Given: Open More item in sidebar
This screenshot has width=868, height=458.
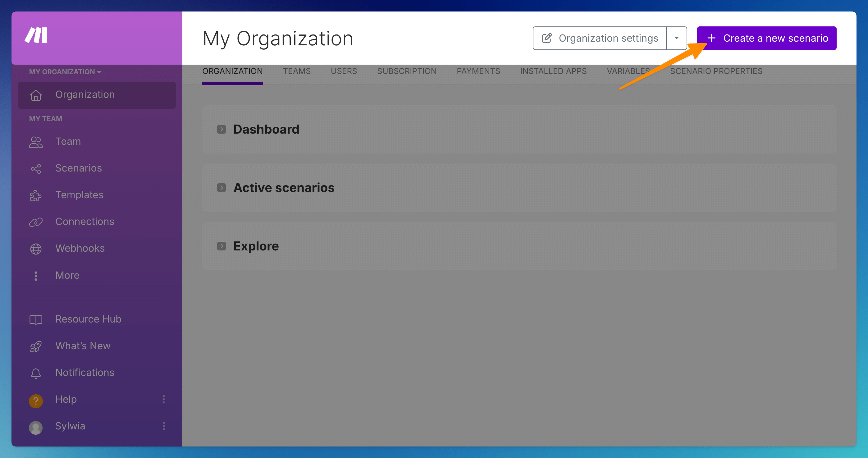Looking at the screenshot, I should pos(67,275).
